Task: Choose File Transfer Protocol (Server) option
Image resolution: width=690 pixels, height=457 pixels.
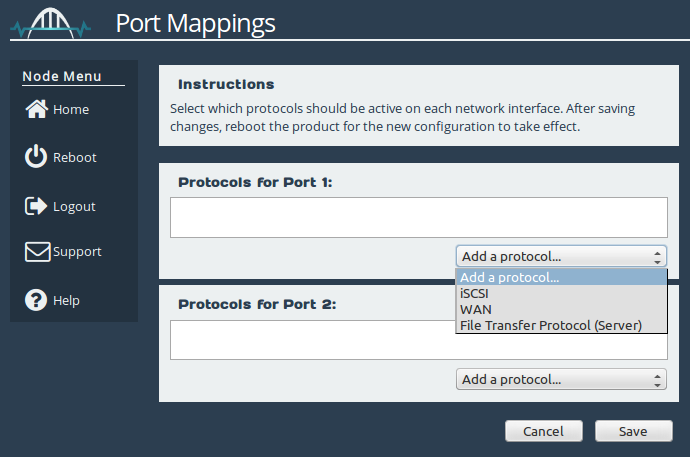Action: 561,325
